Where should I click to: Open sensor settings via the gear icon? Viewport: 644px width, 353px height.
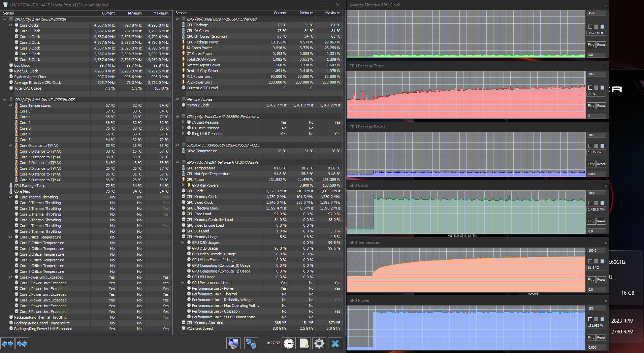[319, 343]
